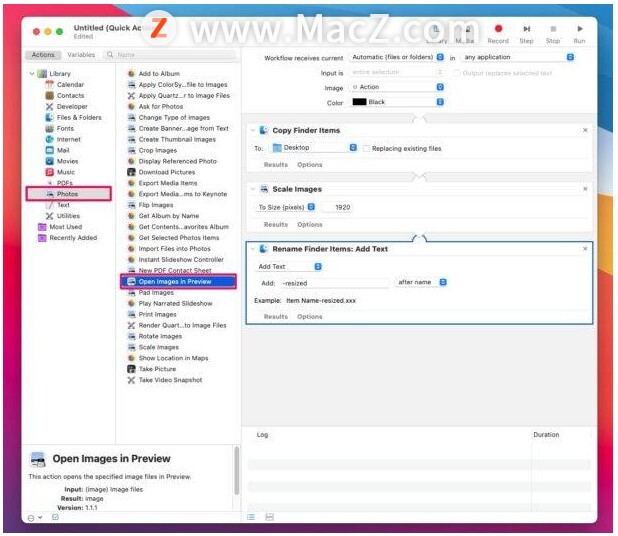
Task: Open the Color Black dropdown
Action: click(x=397, y=102)
